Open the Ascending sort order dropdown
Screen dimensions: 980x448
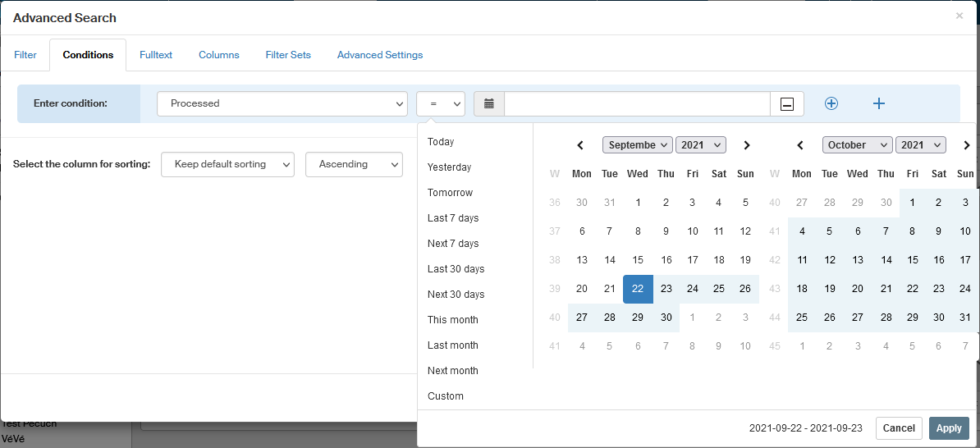(354, 164)
